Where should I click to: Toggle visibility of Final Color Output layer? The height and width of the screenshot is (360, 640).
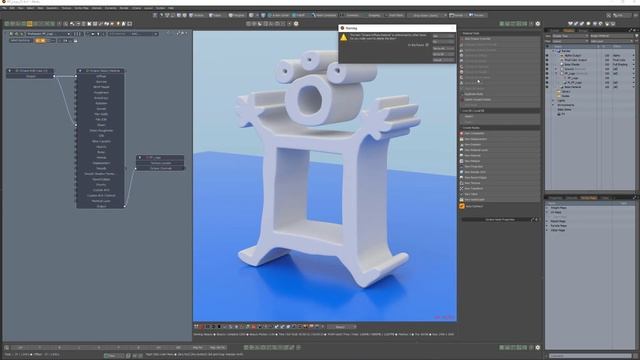pyautogui.click(x=547, y=60)
